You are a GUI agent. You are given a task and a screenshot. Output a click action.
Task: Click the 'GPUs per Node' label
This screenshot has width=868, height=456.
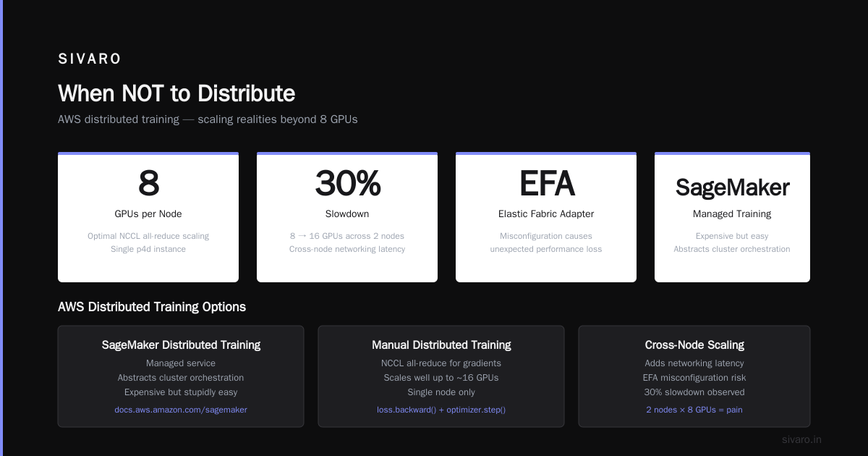[x=148, y=214]
